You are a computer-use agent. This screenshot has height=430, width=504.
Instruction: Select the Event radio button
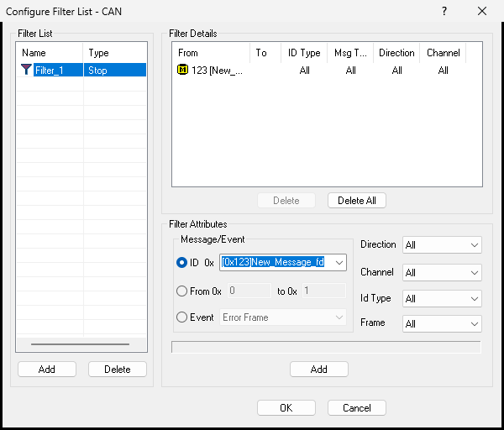click(182, 317)
